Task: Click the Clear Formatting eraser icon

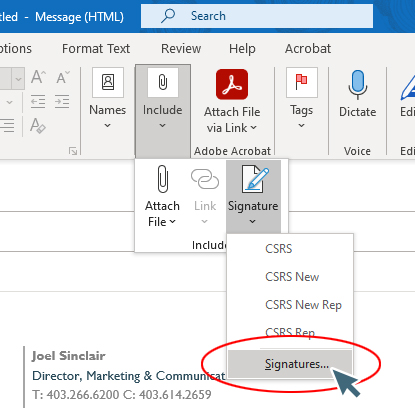Action: tap(38, 126)
